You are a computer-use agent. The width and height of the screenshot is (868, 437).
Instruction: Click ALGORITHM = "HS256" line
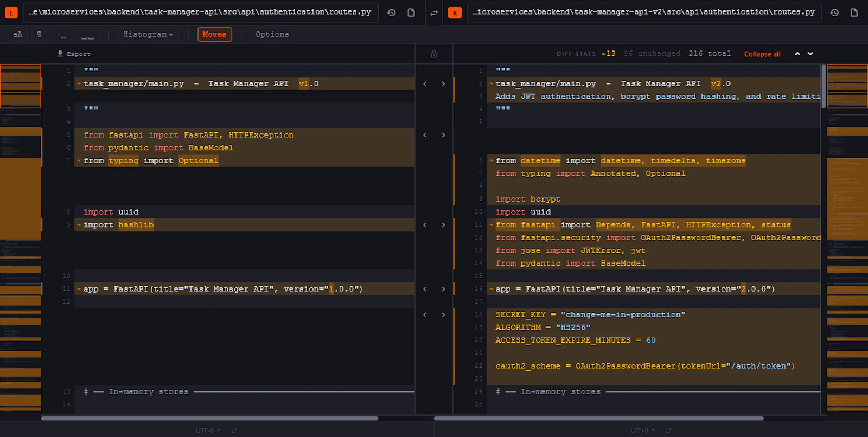[653, 327]
